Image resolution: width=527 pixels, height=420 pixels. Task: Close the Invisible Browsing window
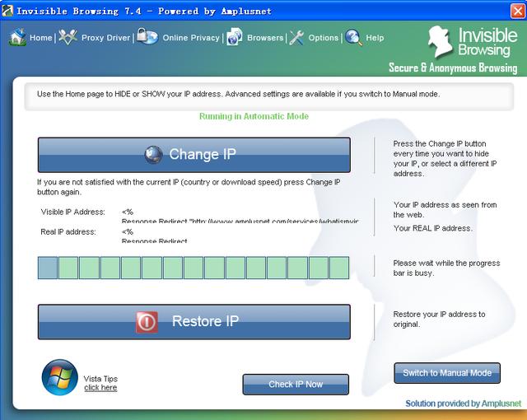coord(518,11)
